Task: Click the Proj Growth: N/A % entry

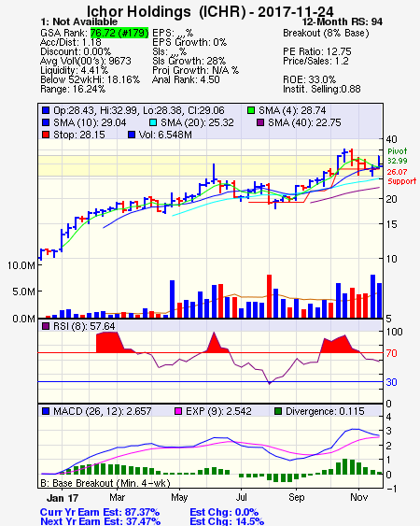Action: tap(195, 70)
